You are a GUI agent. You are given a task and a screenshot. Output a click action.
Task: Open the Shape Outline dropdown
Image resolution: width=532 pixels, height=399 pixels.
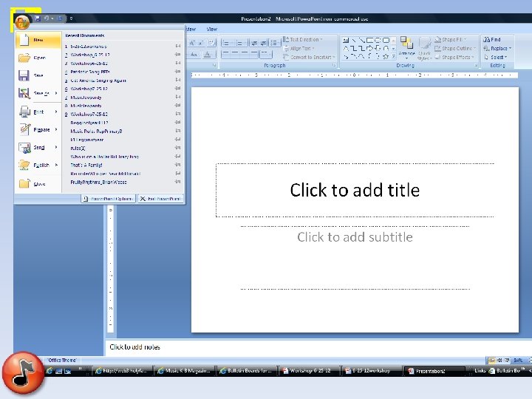coord(456,49)
